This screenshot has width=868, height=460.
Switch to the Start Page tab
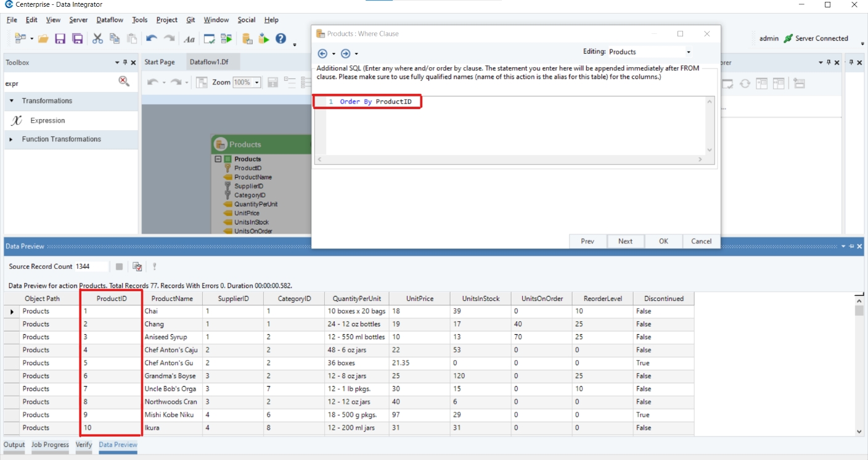160,62
